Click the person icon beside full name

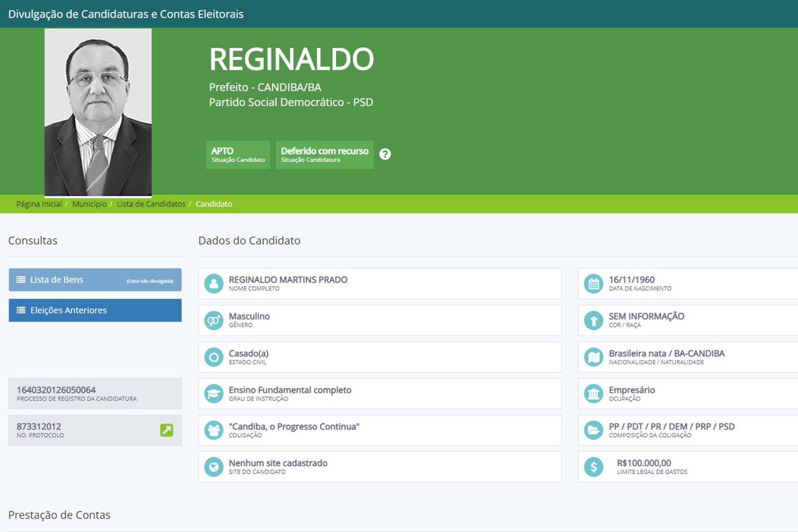pos(214,284)
